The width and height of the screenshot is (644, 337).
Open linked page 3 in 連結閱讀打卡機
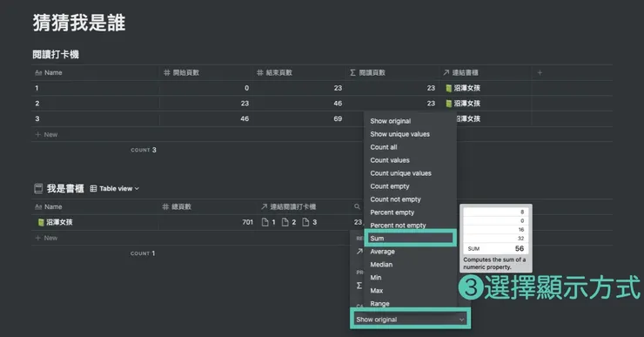[309, 222]
